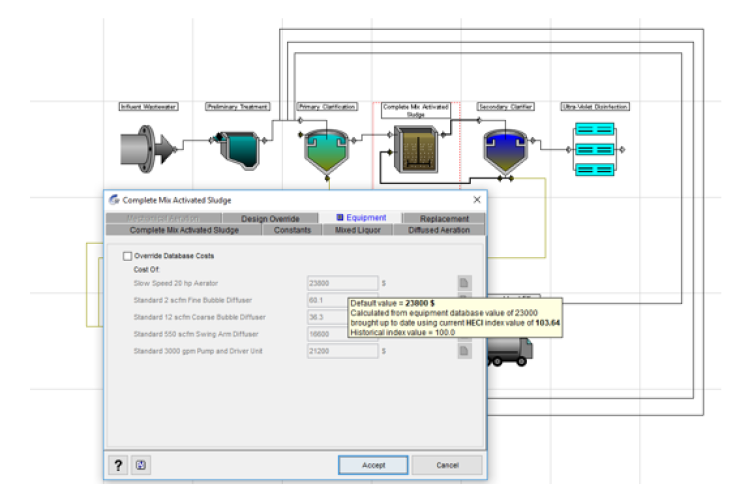Viewport: 750px width, 500px height.
Task: Click the Standard 3000 gpm Pump and Driver Unit text
Action: [x=198, y=351]
